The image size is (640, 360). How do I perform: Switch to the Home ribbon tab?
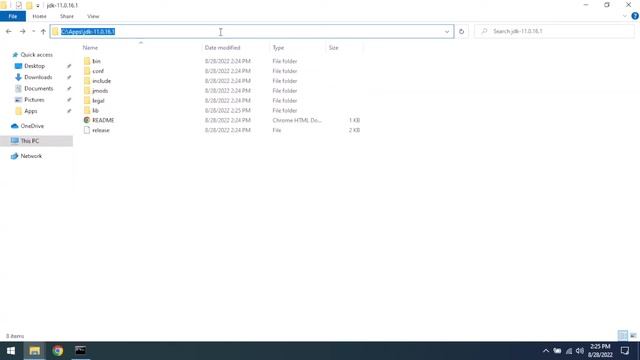pos(39,16)
